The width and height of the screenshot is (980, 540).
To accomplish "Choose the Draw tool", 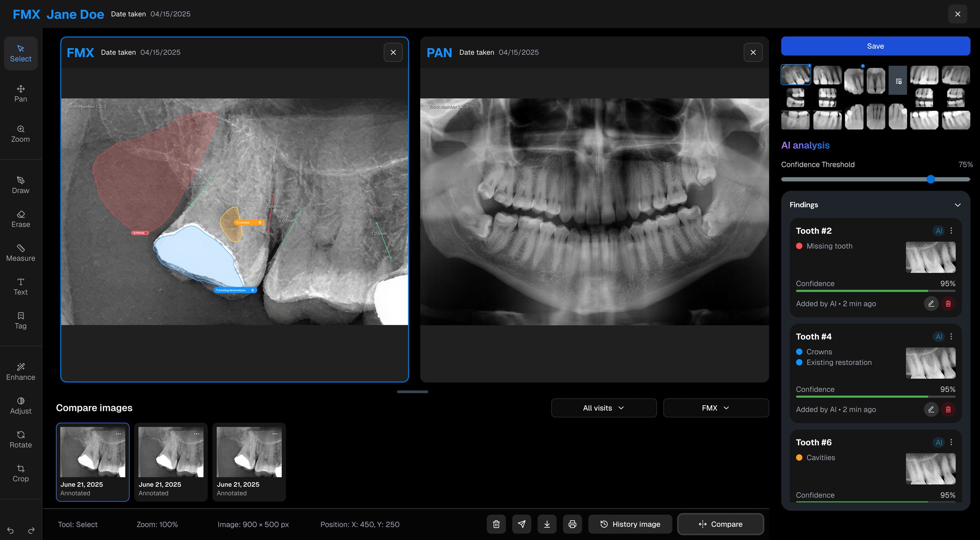I will click(20, 185).
